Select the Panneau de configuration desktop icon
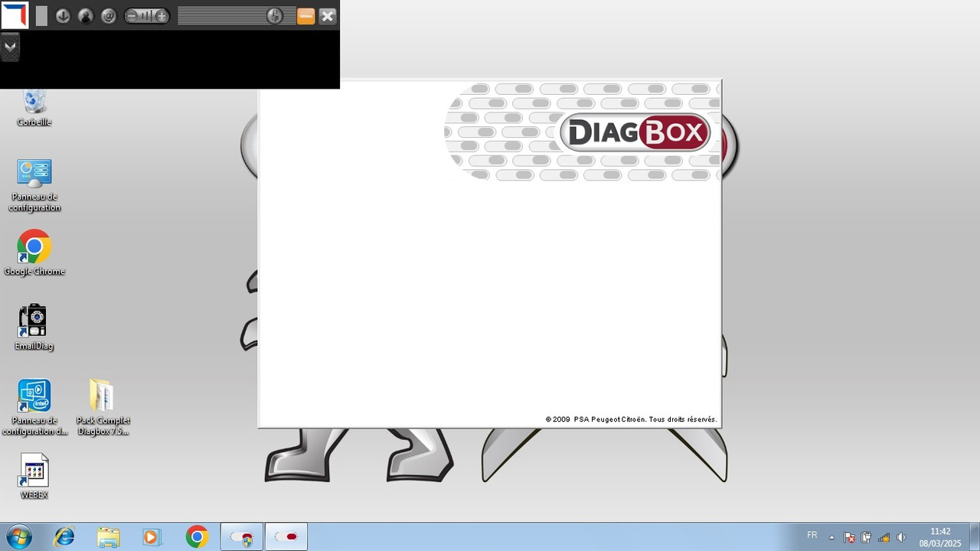Viewport: 980px width, 551px height. click(34, 185)
